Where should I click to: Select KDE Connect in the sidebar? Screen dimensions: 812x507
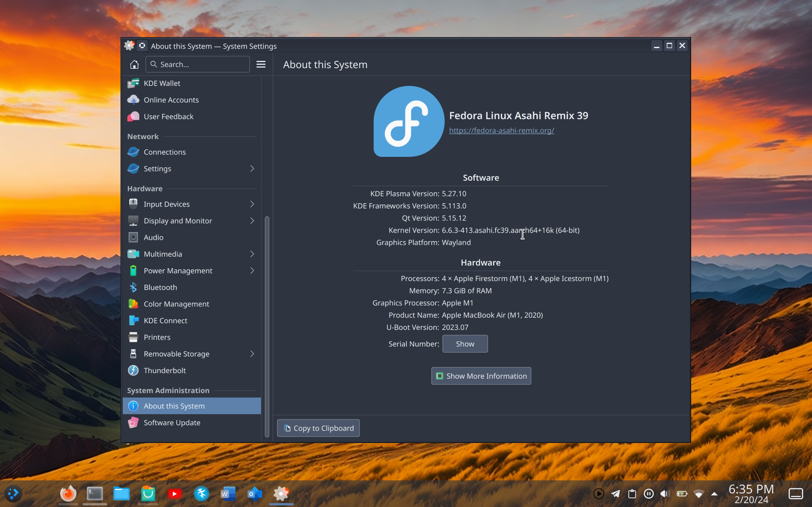click(x=165, y=321)
